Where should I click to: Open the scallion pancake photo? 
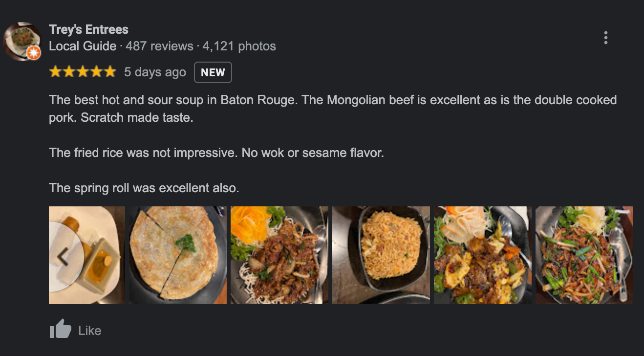[x=178, y=255]
